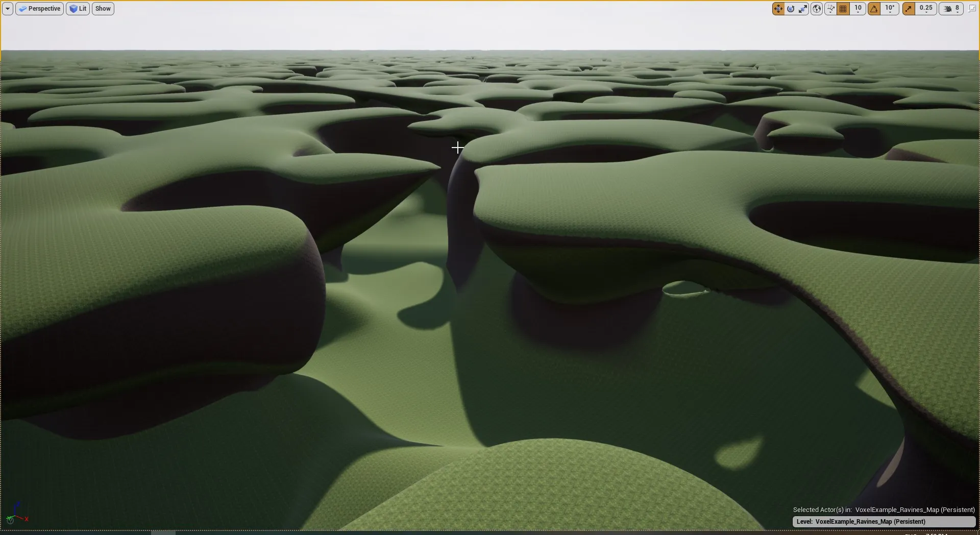Select the rotate gizmo tool
This screenshot has width=980, height=535.
(791, 9)
